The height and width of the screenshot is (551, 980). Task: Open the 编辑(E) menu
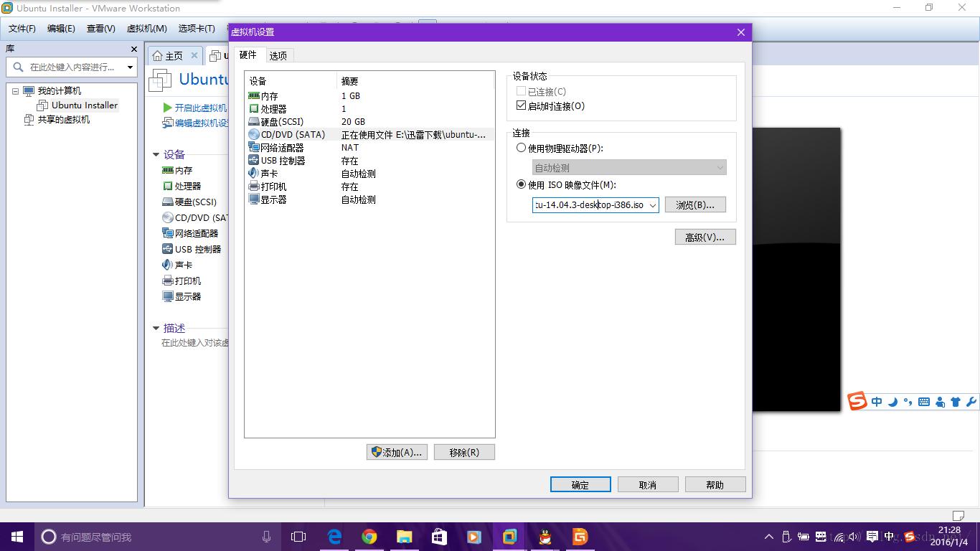(61, 29)
